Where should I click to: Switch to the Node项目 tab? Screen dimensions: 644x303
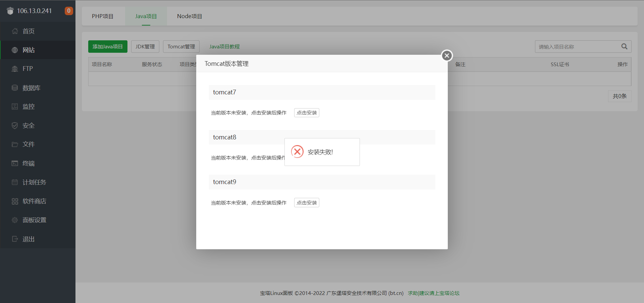click(x=190, y=16)
